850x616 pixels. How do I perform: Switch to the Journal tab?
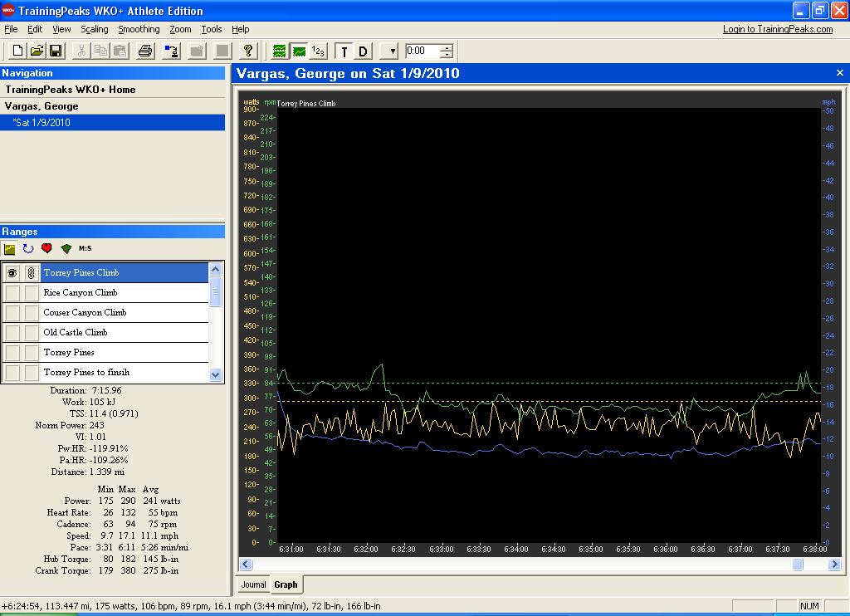(253, 584)
